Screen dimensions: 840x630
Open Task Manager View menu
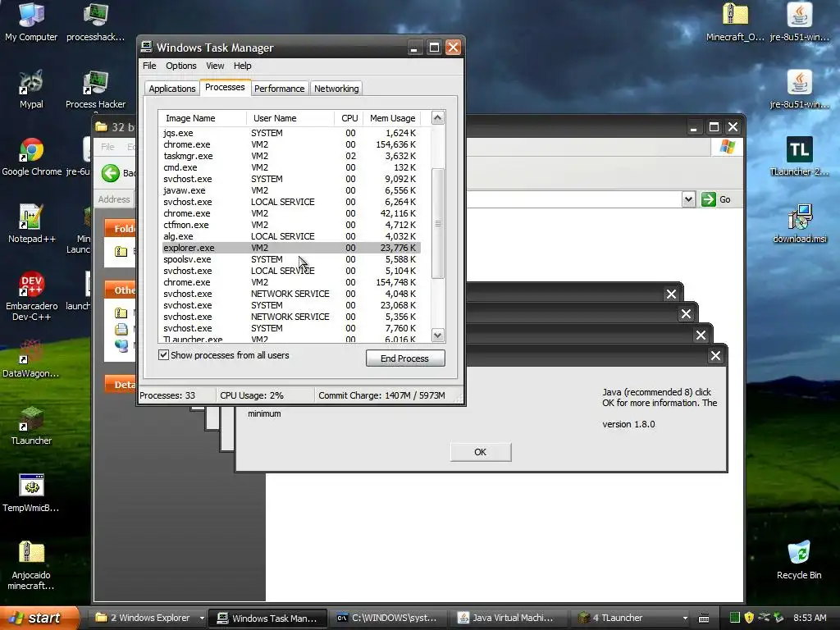(x=215, y=66)
